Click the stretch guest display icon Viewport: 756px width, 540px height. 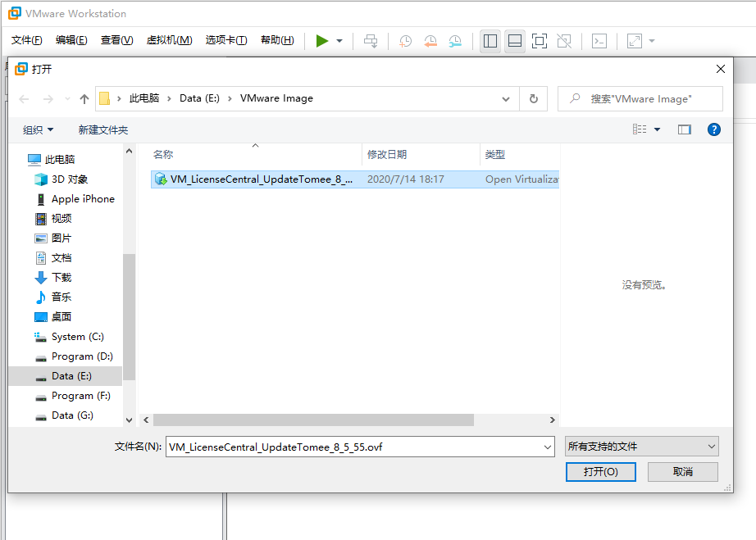(635, 41)
